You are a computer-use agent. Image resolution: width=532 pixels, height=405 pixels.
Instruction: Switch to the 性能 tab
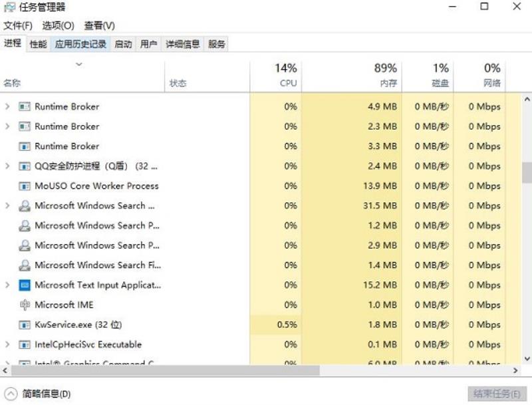[x=39, y=44]
